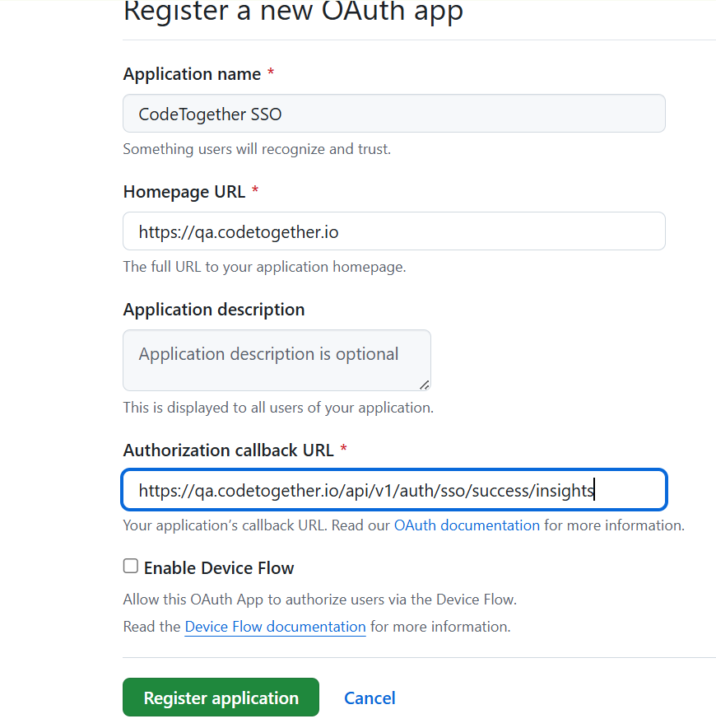
Task: Click into the Application description textarea
Action: 277,360
